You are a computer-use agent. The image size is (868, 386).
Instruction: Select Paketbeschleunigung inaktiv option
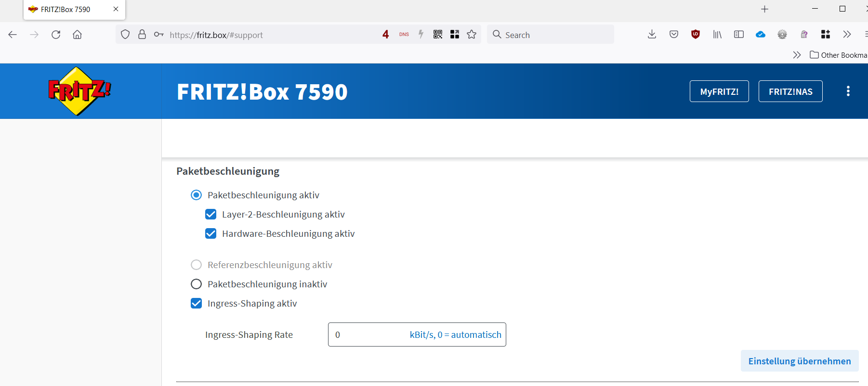(x=196, y=284)
